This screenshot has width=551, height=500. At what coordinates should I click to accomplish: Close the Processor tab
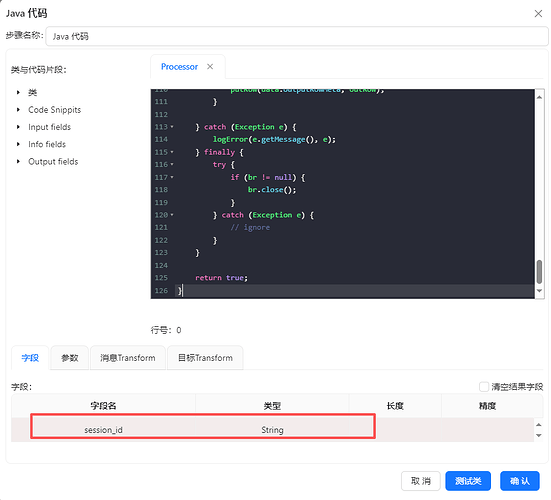[x=210, y=66]
